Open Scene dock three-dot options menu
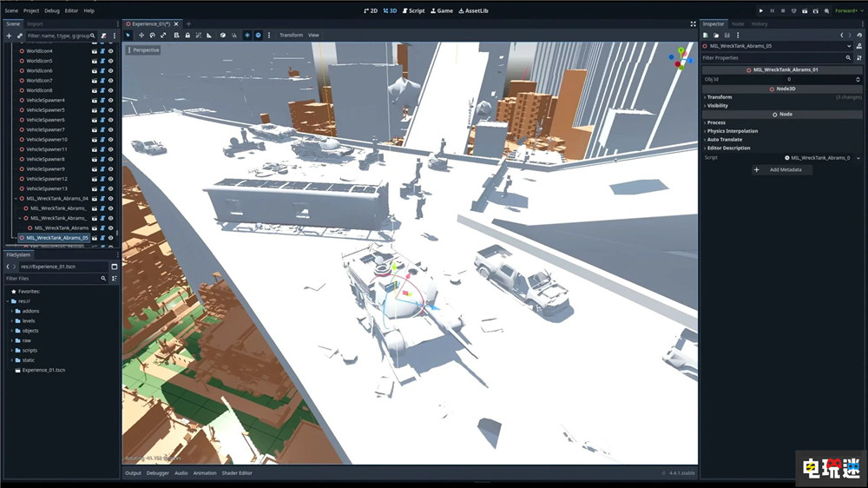 (115, 36)
